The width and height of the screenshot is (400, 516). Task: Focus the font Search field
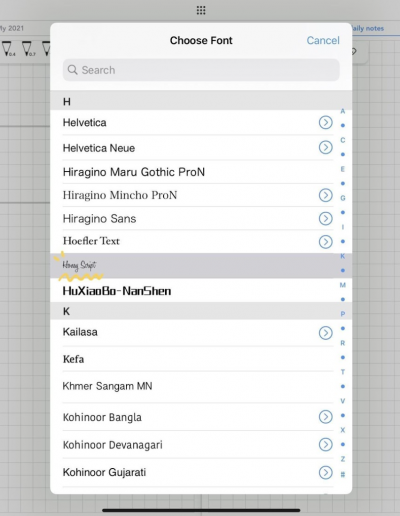coord(201,70)
